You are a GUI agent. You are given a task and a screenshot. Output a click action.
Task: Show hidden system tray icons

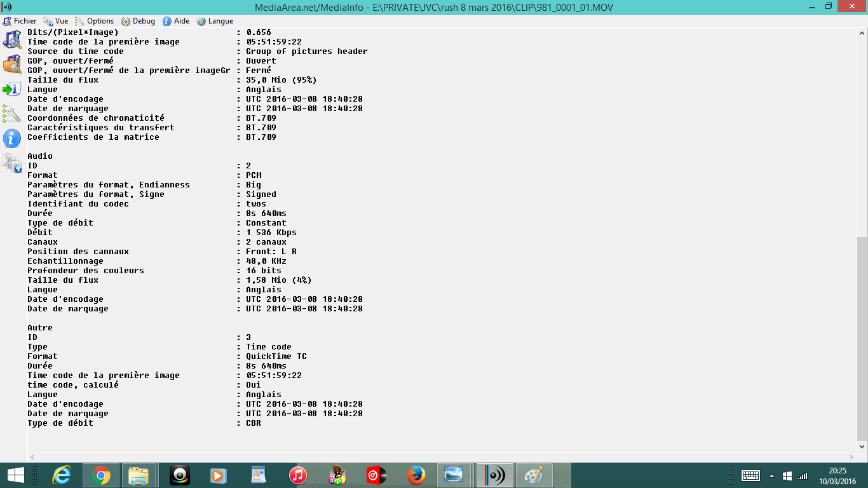tap(771, 475)
